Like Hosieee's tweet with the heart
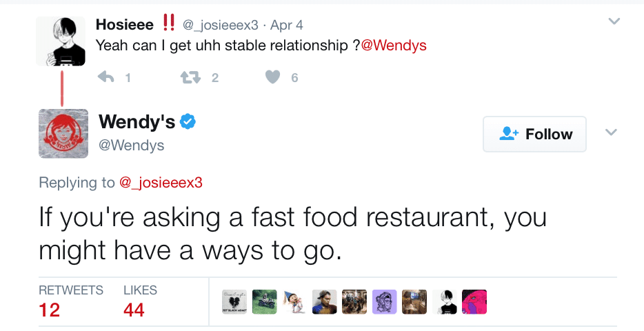Image resolution: width=644 pixels, height=331 pixels. tap(273, 77)
